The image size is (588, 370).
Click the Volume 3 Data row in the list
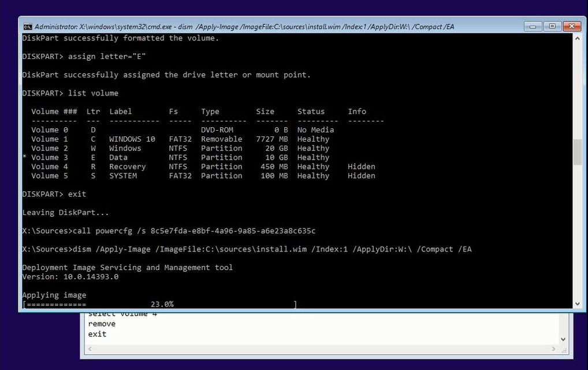(173, 157)
